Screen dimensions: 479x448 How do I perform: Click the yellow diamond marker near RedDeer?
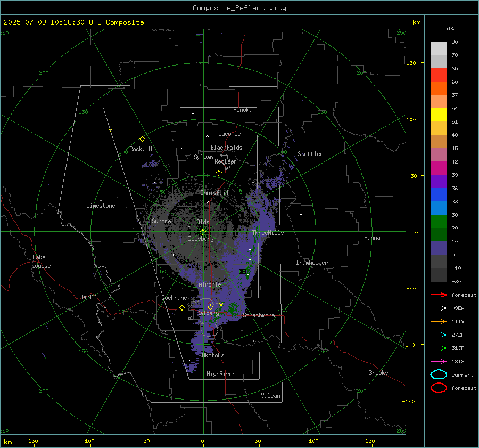[219, 173]
